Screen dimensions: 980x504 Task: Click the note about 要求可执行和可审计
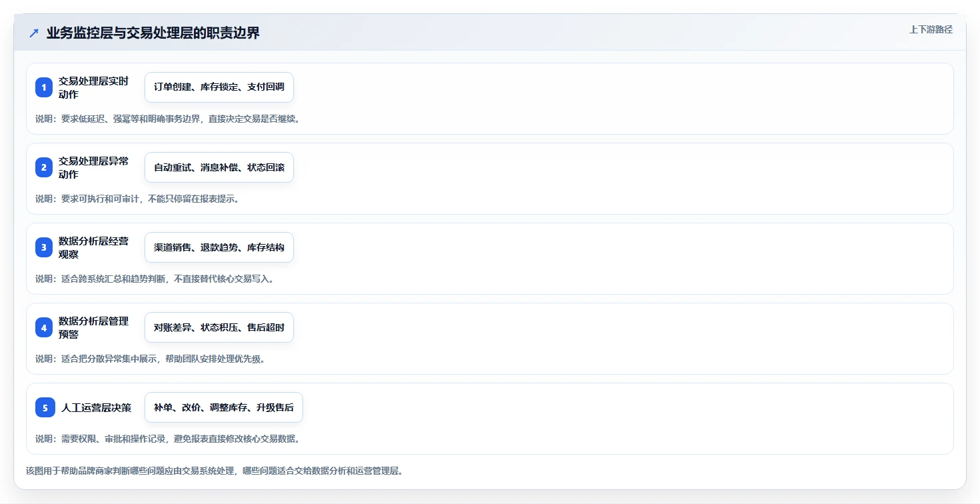click(x=137, y=199)
